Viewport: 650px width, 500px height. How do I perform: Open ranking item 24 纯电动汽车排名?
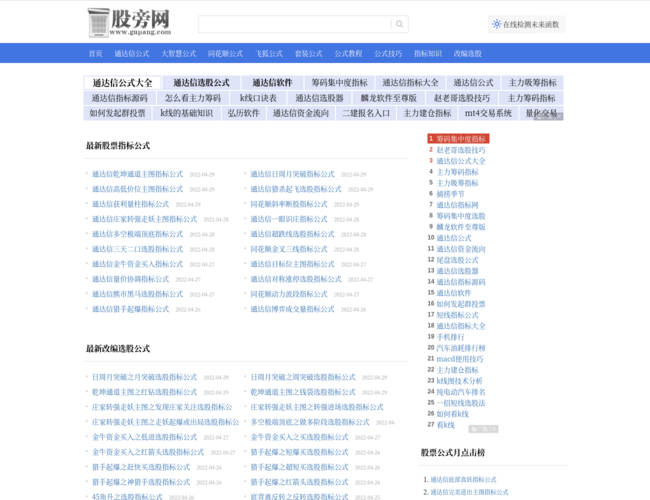tap(461, 392)
